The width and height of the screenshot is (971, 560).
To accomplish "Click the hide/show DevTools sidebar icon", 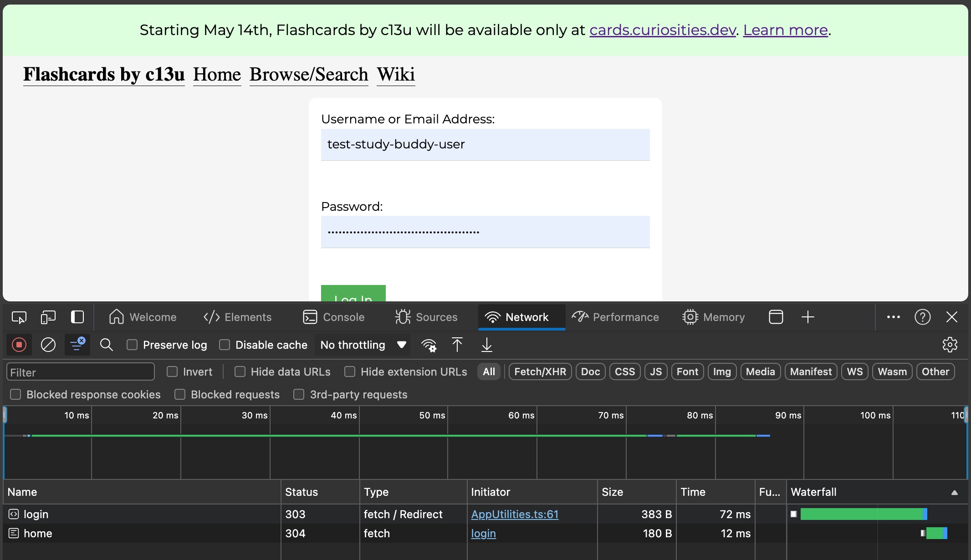I will click(x=77, y=317).
